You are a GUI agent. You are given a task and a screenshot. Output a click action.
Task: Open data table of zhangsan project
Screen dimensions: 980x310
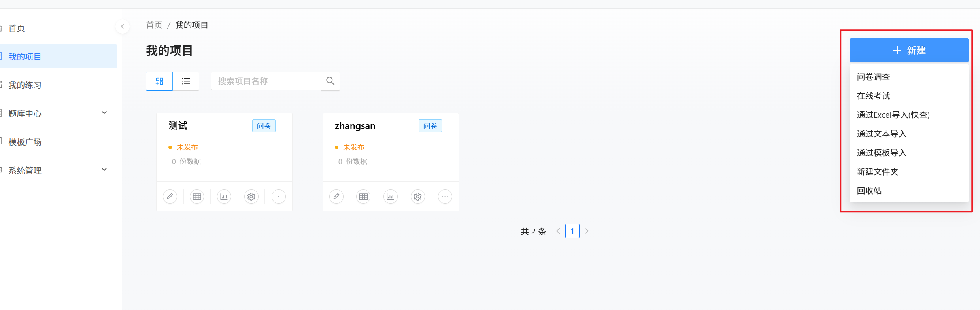(x=363, y=197)
